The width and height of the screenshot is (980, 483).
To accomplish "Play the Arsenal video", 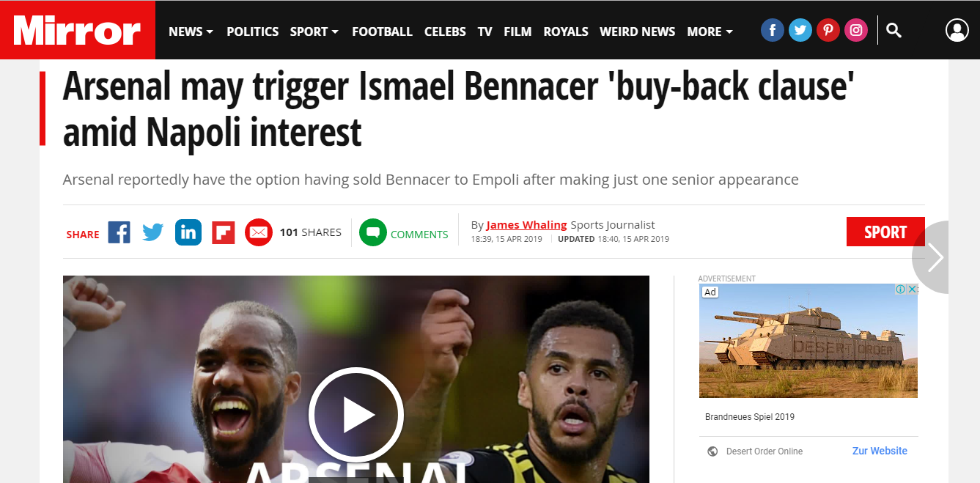I will [355, 415].
